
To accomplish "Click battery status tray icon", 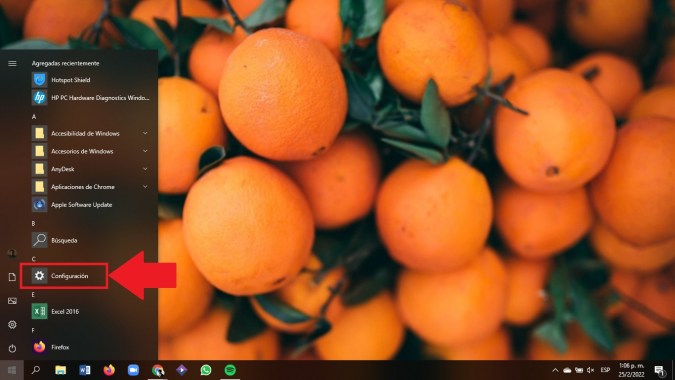I will [579, 370].
